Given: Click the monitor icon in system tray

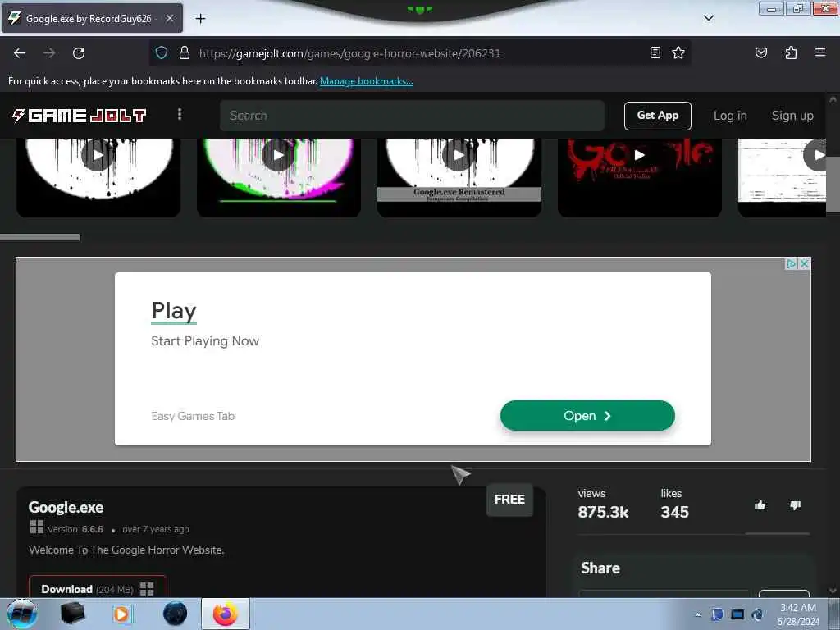Looking at the screenshot, I should pyautogui.click(x=737, y=614).
